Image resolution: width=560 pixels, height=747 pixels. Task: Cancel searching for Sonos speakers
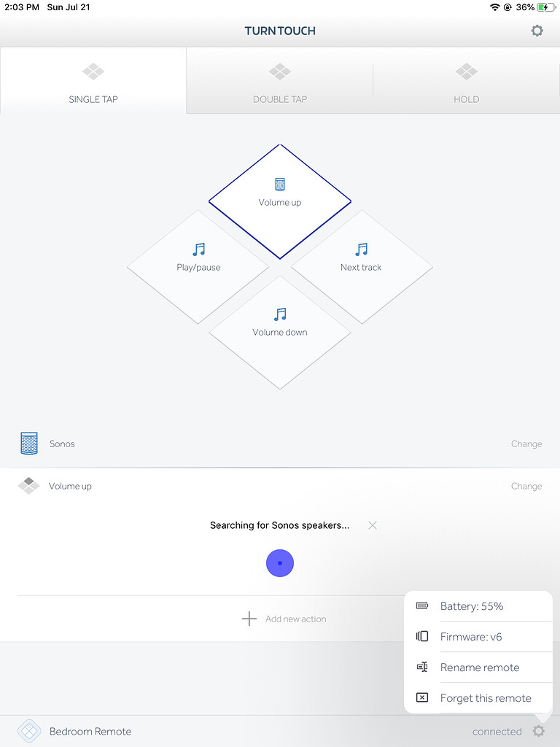373,525
